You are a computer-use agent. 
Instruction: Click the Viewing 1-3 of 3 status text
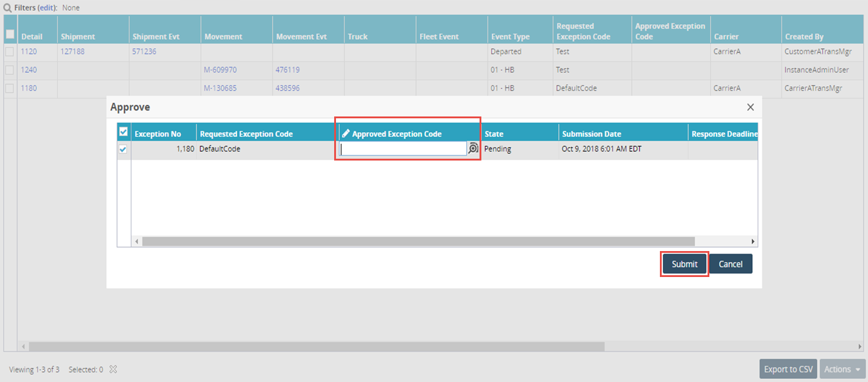tap(34, 369)
